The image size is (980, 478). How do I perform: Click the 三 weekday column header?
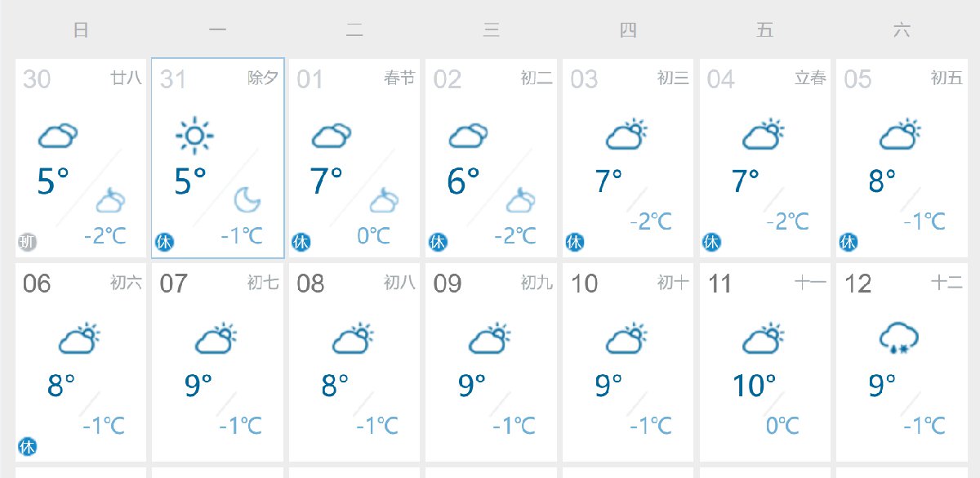(x=492, y=31)
